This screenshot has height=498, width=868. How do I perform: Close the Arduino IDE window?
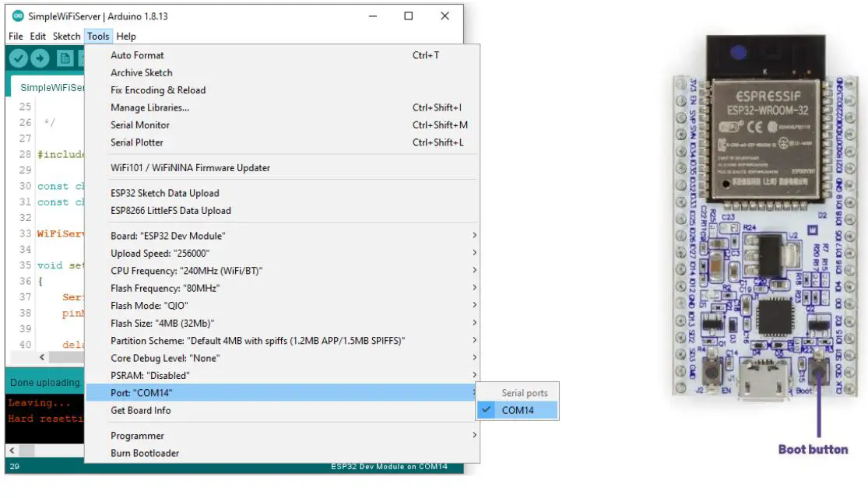(445, 16)
